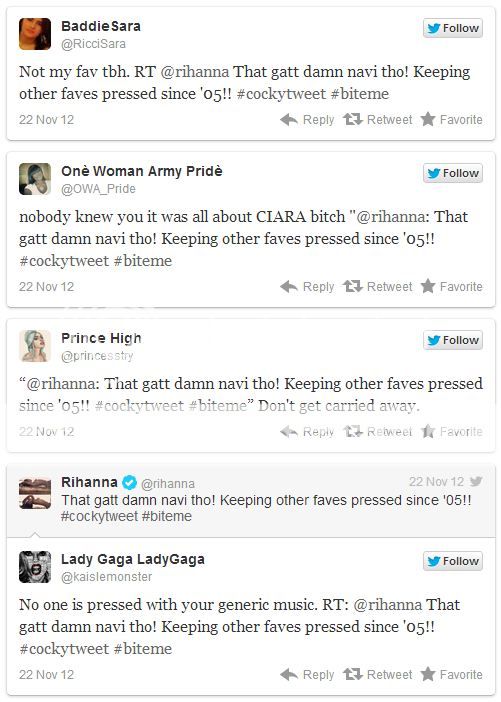Viewport: 501px width, 702px height.
Task: Follow BaddieSara's account
Action: click(453, 28)
